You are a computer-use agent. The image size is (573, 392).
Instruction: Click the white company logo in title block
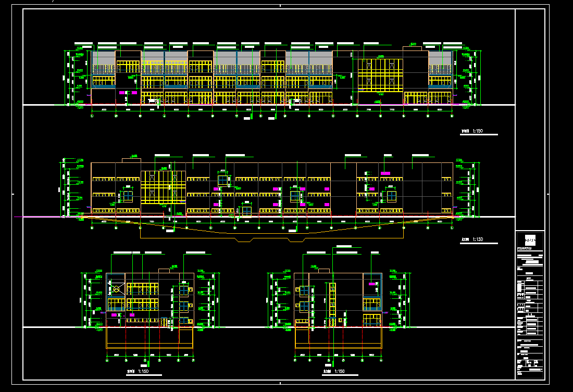(530, 241)
